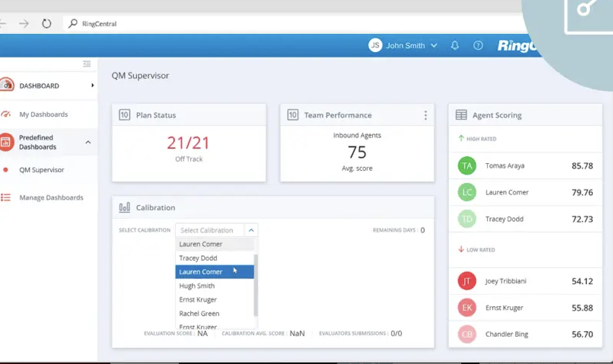Click Chandler Bing name

506,334
